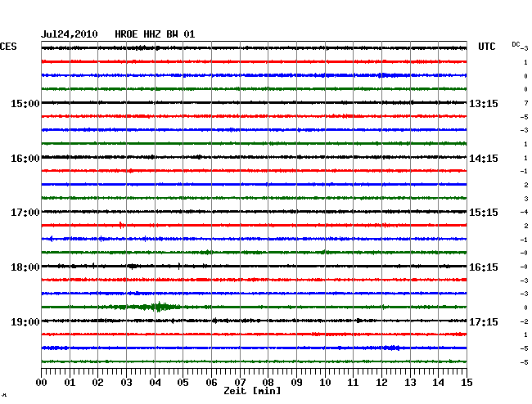
Task: Select the 14:15 UTC time label
Action: pos(484,159)
